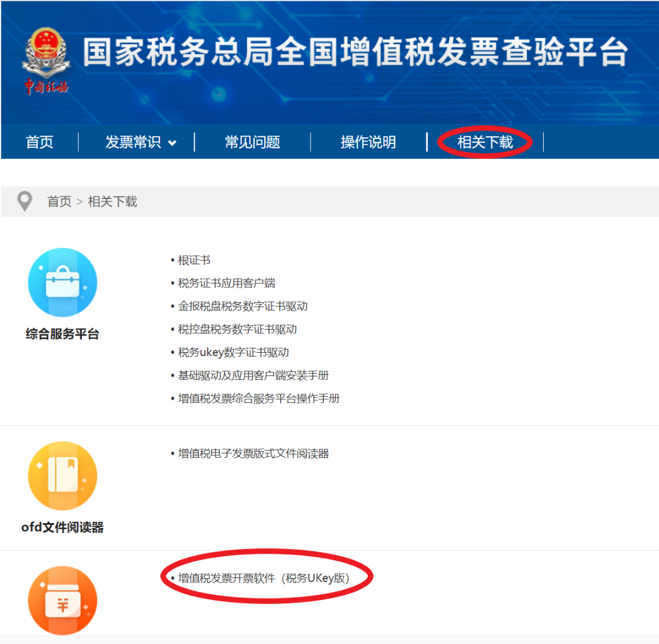The image size is (659, 644).
Task: Click 增值税发票开票软件（税务UKey版） link
Action: [x=264, y=579]
